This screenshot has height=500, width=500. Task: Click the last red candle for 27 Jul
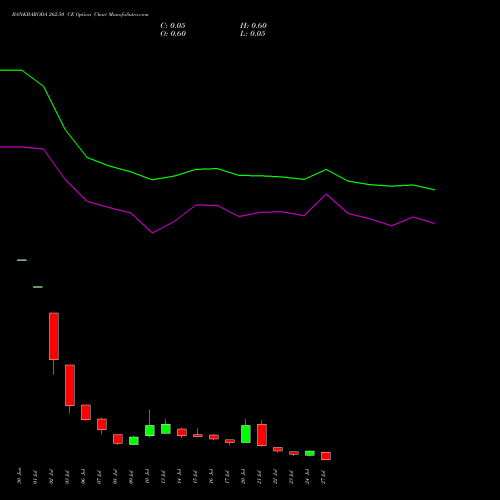pyautogui.click(x=326, y=456)
